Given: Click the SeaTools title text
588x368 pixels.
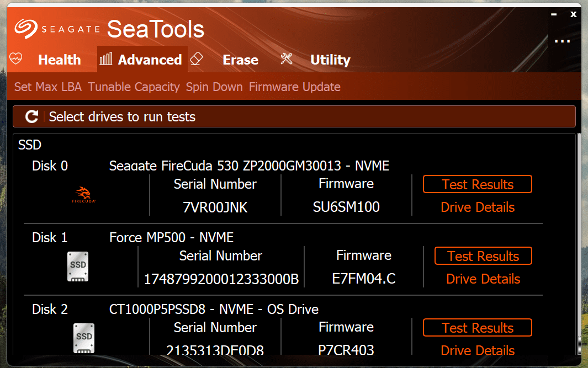Looking at the screenshot, I should pyautogui.click(x=156, y=29).
